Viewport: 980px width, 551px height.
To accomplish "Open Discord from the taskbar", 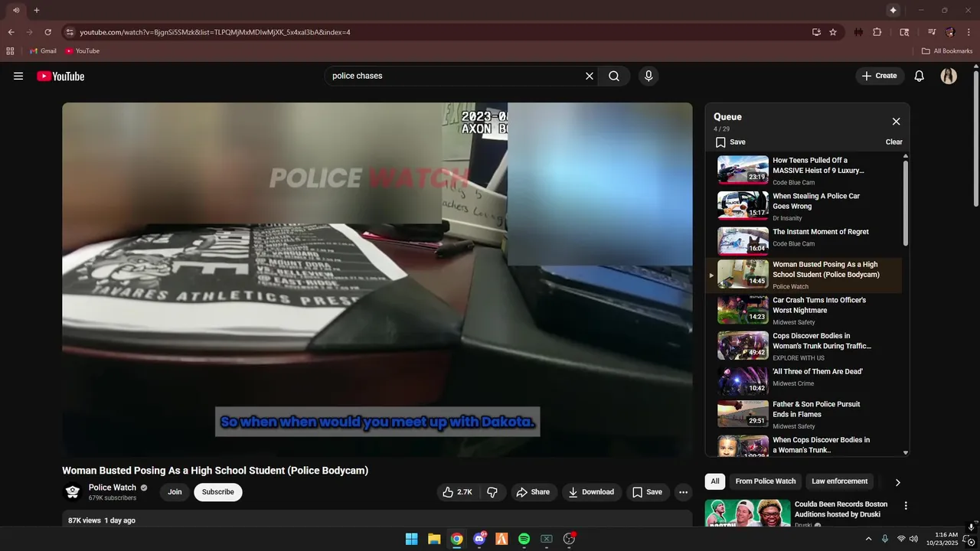I will [x=479, y=539].
